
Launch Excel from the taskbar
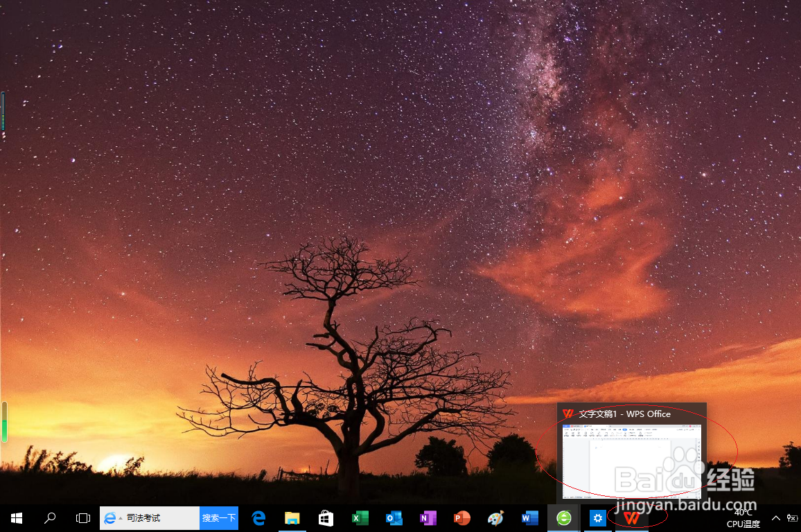coord(360,518)
